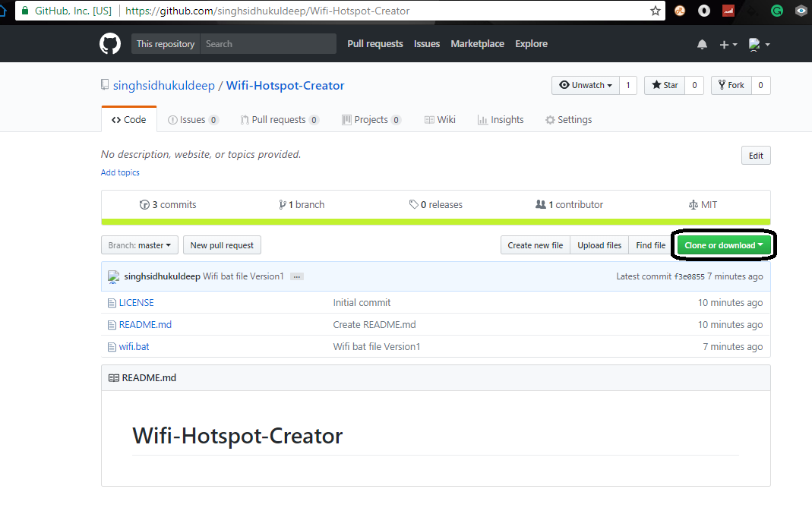Click Create new file button
This screenshot has height=511, width=812.
(535, 245)
